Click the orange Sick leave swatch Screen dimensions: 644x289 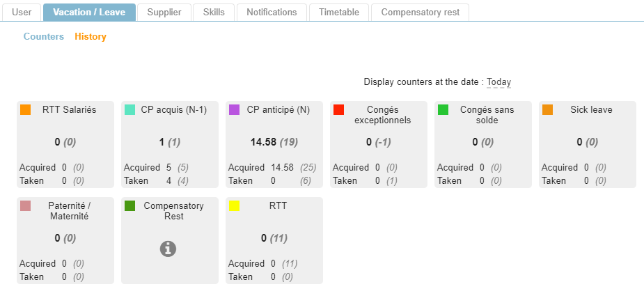pos(548,110)
